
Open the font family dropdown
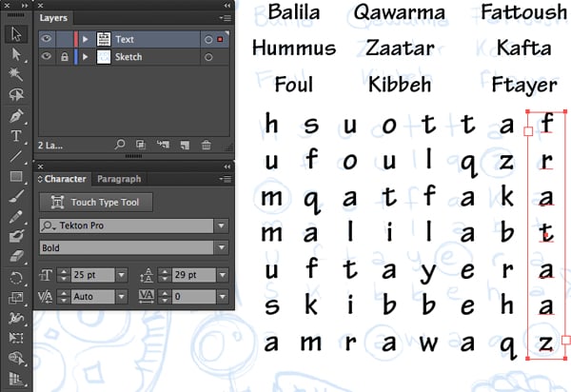click(x=221, y=225)
